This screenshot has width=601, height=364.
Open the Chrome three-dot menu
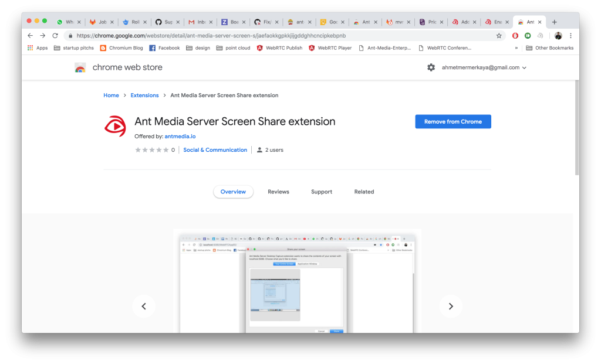tap(570, 36)
